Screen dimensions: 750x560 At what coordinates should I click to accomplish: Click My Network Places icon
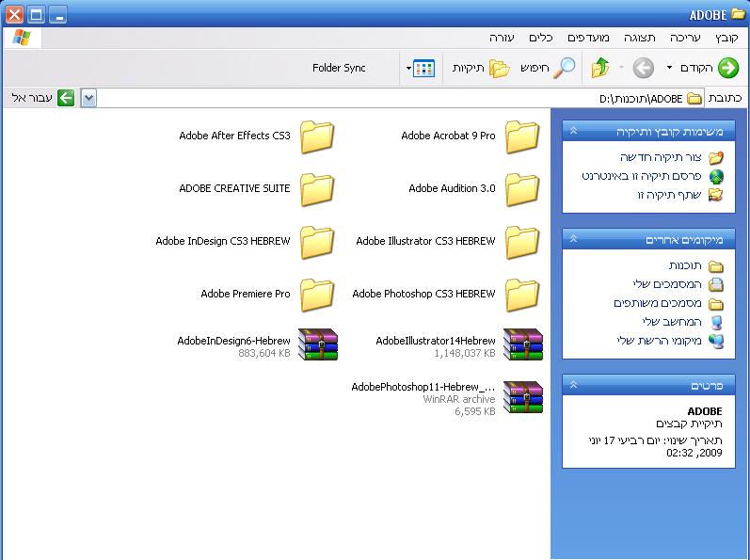tap(716, 341)
